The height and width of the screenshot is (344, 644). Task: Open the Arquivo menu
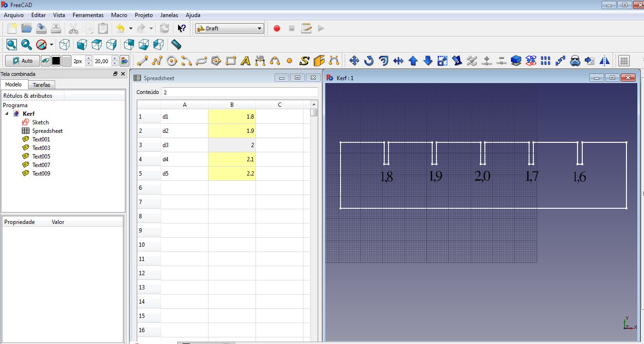14,15
